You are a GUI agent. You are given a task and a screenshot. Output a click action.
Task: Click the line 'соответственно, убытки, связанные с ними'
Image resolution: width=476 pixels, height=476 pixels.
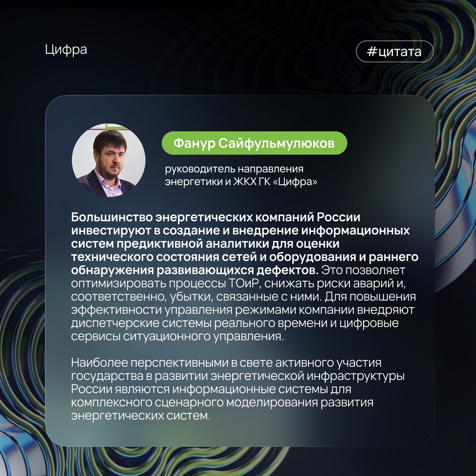pyautogui.click(x=196, y=297)
